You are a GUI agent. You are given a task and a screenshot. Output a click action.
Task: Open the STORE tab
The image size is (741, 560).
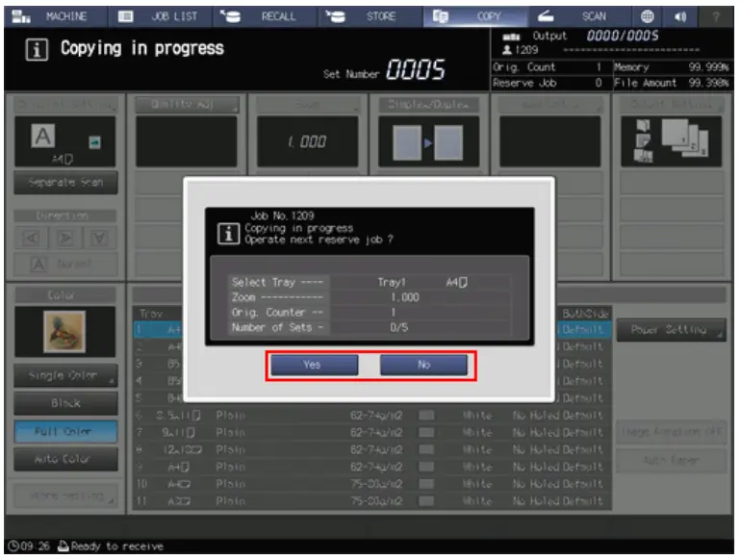pos(370,16)
